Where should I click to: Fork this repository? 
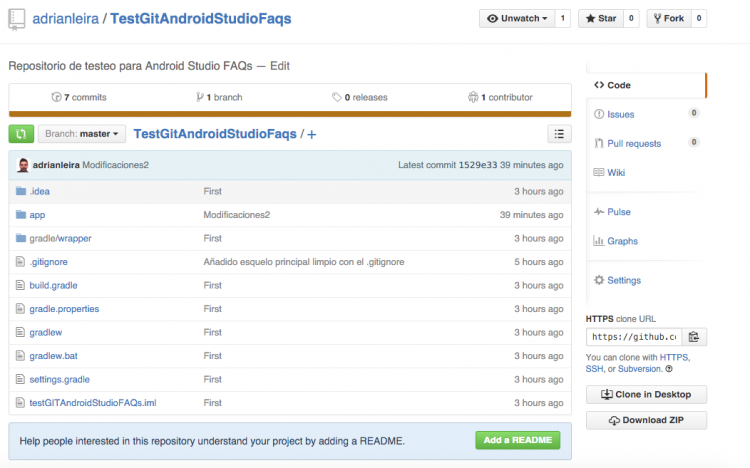669,19
